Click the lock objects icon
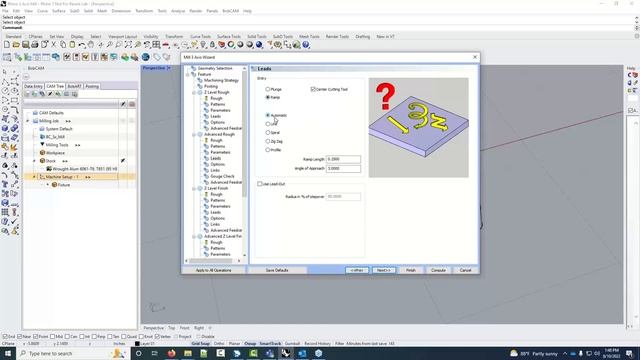The image size is (640, 360). 212,45
